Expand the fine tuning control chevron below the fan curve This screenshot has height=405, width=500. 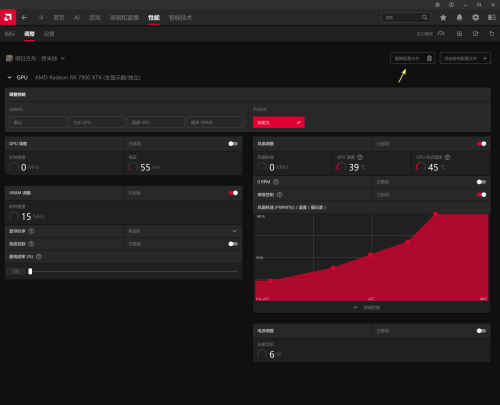[356, 307]
